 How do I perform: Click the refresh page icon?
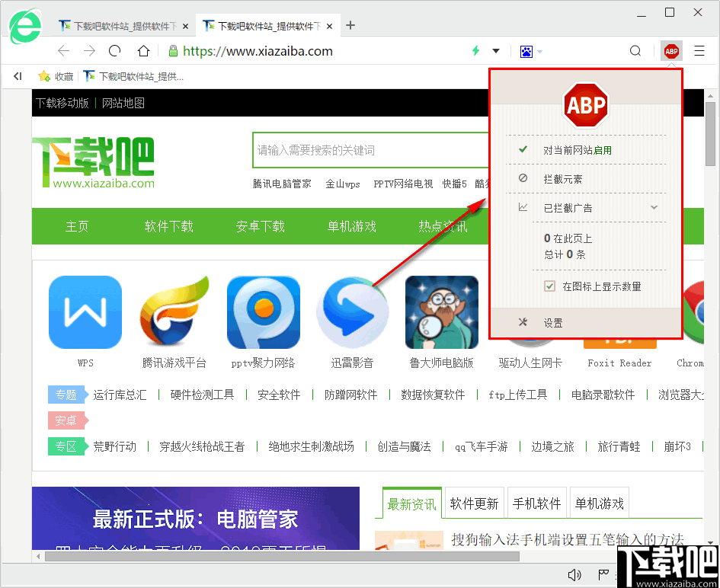(x=114, y=50)
